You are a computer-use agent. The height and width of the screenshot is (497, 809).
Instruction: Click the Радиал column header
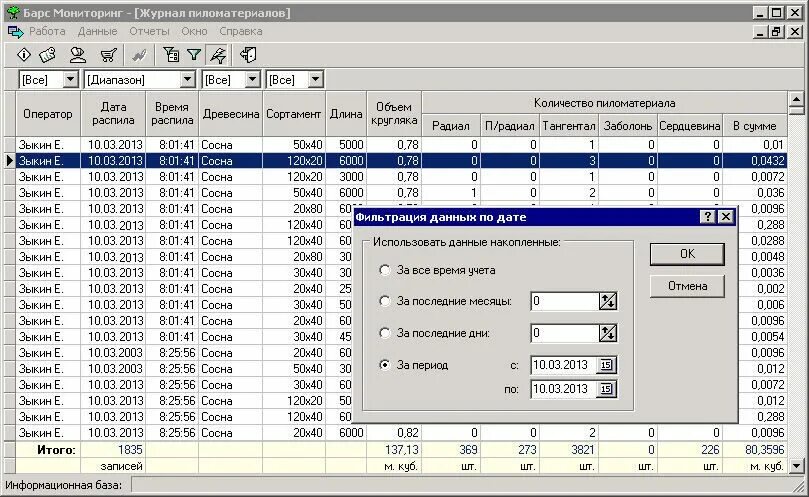(451, 126)
